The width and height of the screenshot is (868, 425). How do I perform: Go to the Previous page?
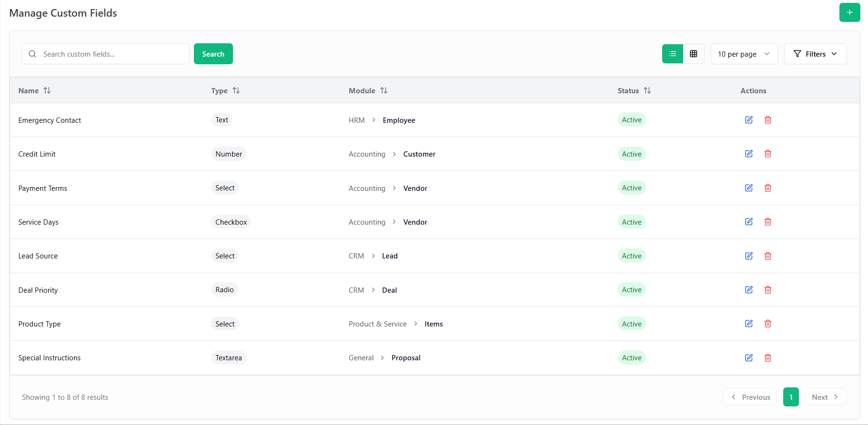[750, 397]
